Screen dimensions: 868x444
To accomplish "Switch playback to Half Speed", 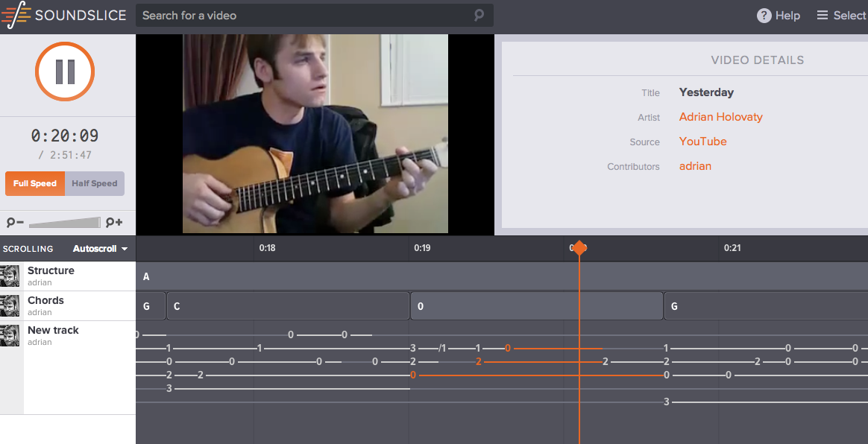I will 95,184.
